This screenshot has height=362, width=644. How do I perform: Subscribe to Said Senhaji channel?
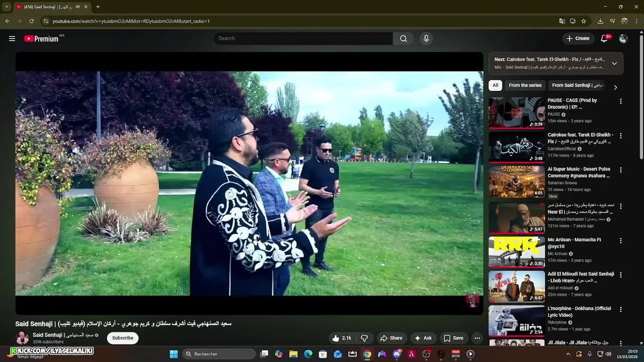[122, 338]
